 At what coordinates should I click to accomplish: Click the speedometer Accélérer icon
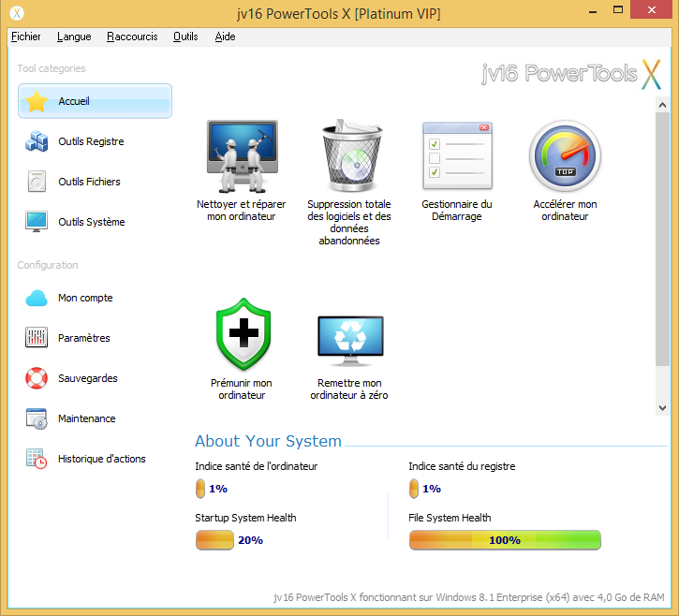point(565,155)
